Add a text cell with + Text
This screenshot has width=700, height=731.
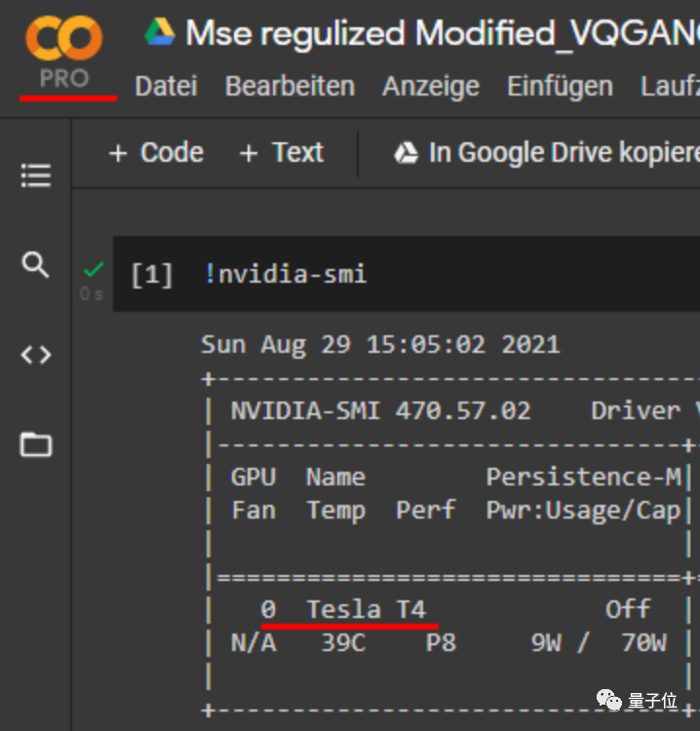[281, 152]
